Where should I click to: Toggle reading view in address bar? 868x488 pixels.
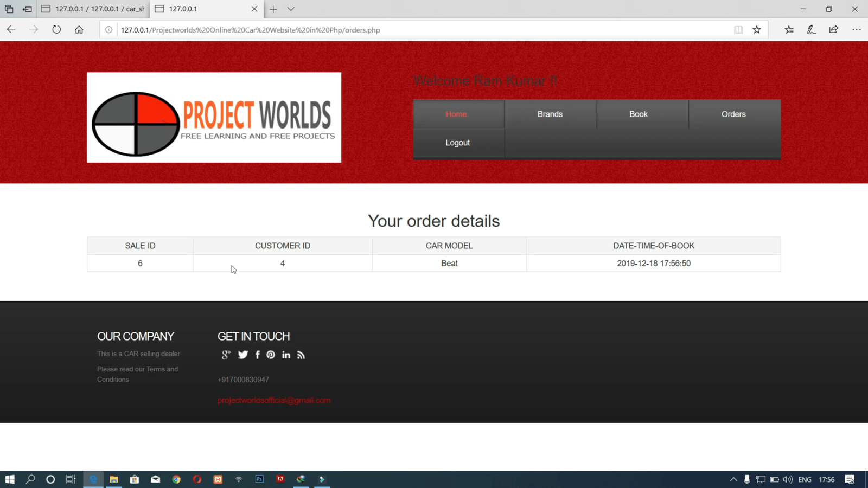click(738, 30)
